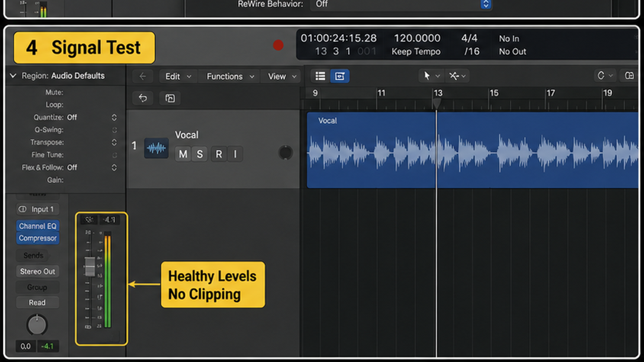The width and height of the screenshot is (644, 362).
Task: Click the Read automation mode button
Action: pyautogui.click(x=37, y=303)
